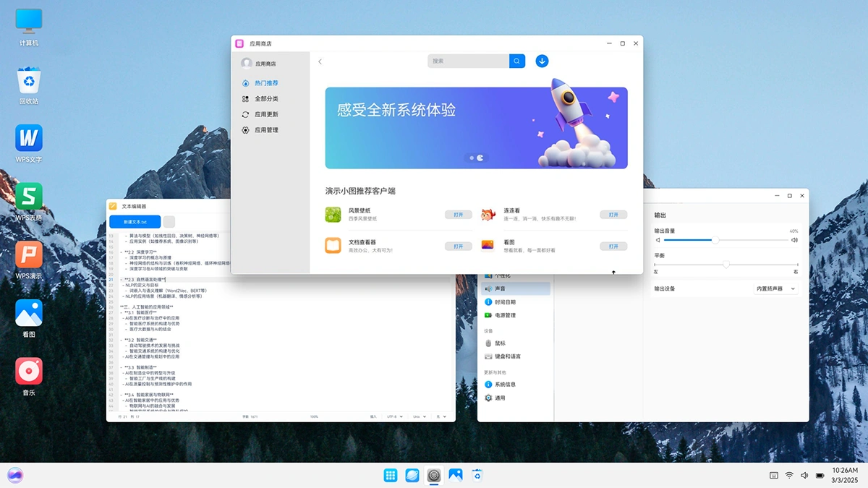Viewport: 868px width, 488px height.
Task: Click 打开 button for 看图
Action: [613, 247]
